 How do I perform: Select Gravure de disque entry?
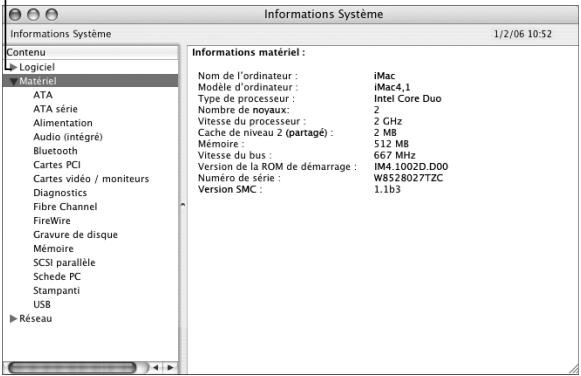click(76, 235)
